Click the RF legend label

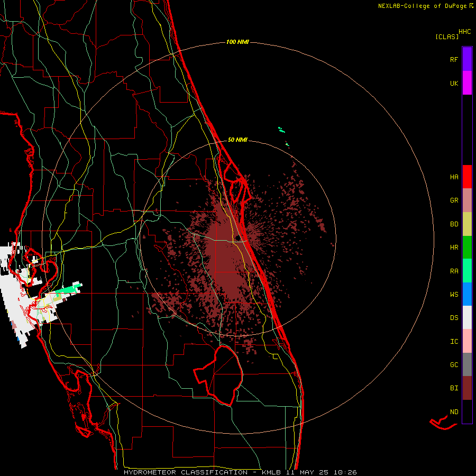click(454, 59)
